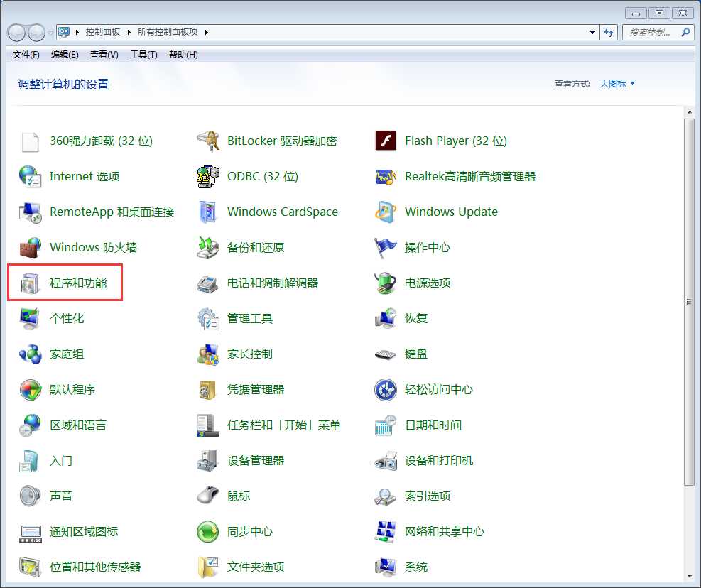The height and width of the screenshot is (588, 701).
Task: Open the 电源选项 battery icon
Action: (386, 283)
